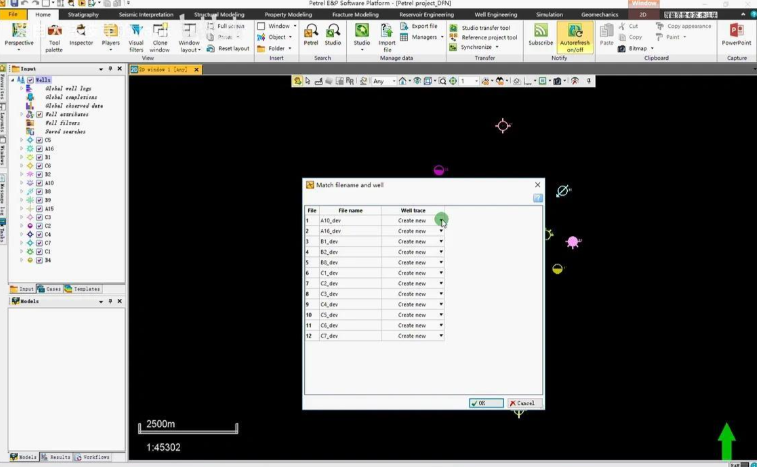Viewport: 757px width, 467px height.
Task: Uncheck the Wells folder checkbox
Action: (x=31, y=79)
